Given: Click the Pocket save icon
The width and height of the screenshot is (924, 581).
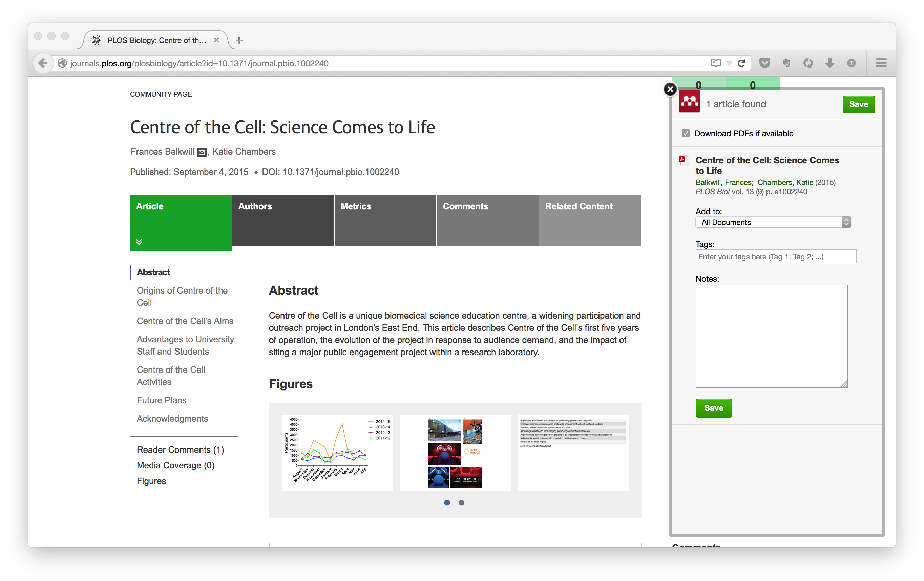Looking at the screenshot, I should tap(764, 63).
